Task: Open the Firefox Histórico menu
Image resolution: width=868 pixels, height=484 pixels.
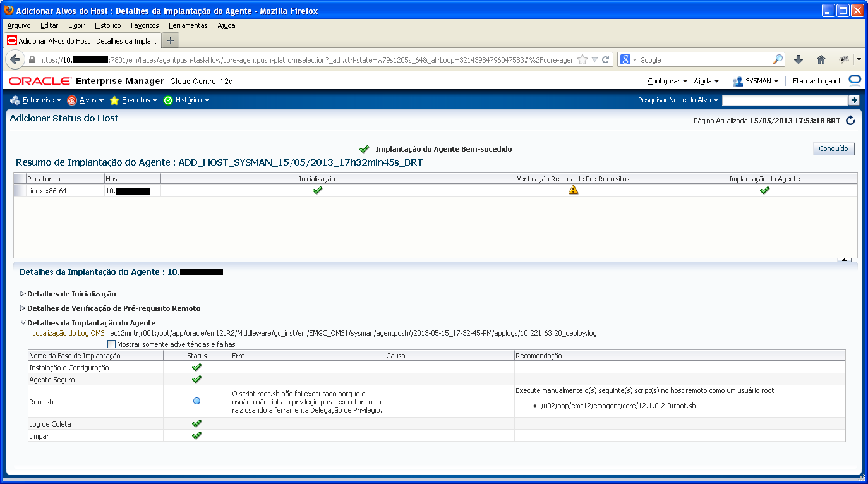Action: tap(108, 25)
